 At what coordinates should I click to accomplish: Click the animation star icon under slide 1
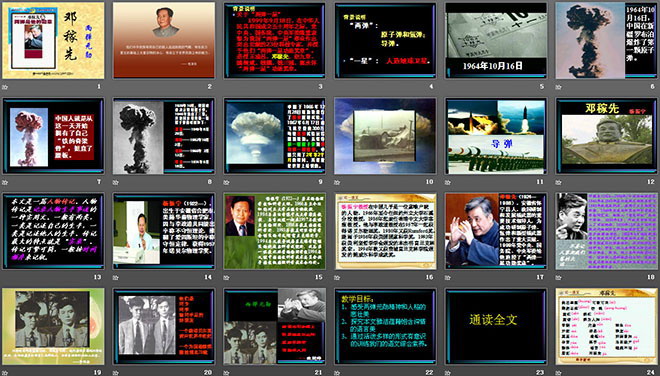5,87
